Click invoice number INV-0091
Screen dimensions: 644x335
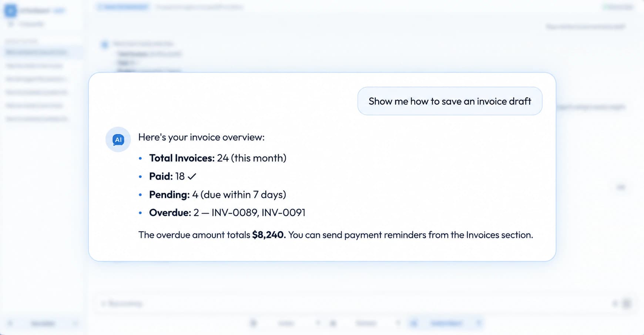[284, 213]
